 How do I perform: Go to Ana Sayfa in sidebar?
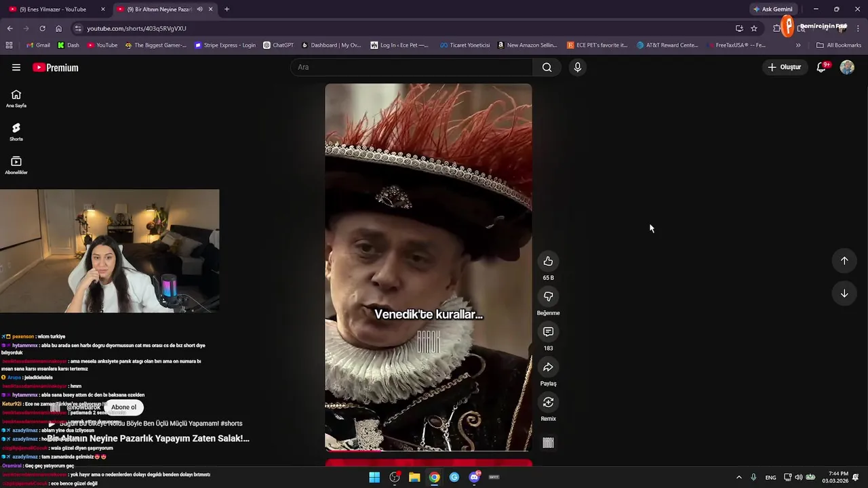[x=16, y=99]
